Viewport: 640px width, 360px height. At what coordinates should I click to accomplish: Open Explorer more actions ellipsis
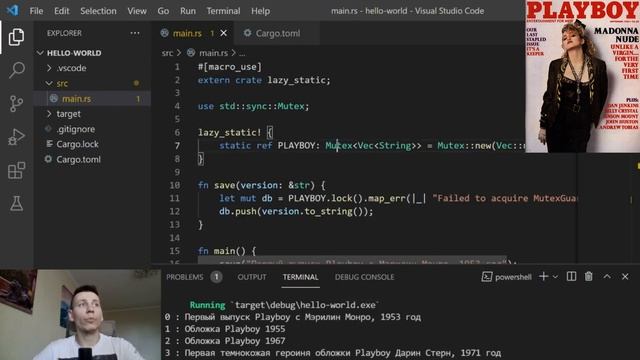point(135,33)
